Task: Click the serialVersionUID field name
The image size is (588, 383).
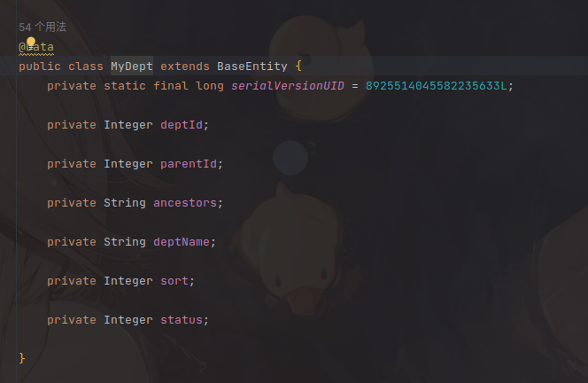Action: pyautogui.click(x=288, y=86)
